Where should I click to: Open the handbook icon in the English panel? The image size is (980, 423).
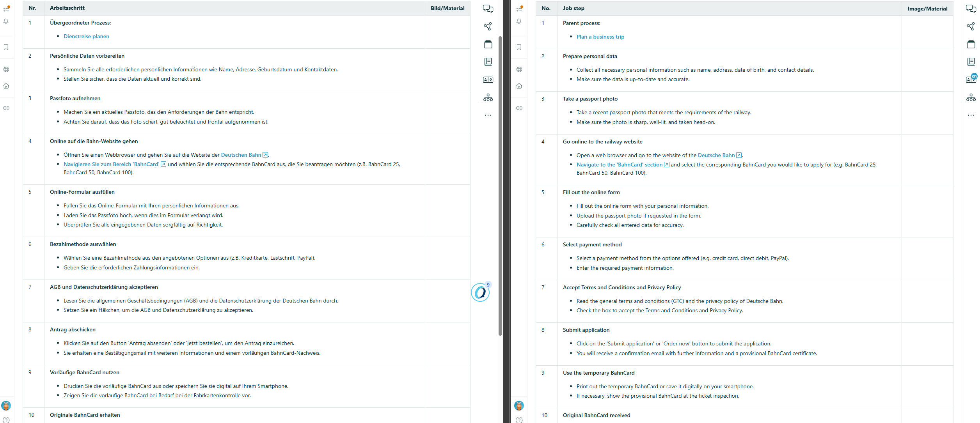click(x=971, y=62)
